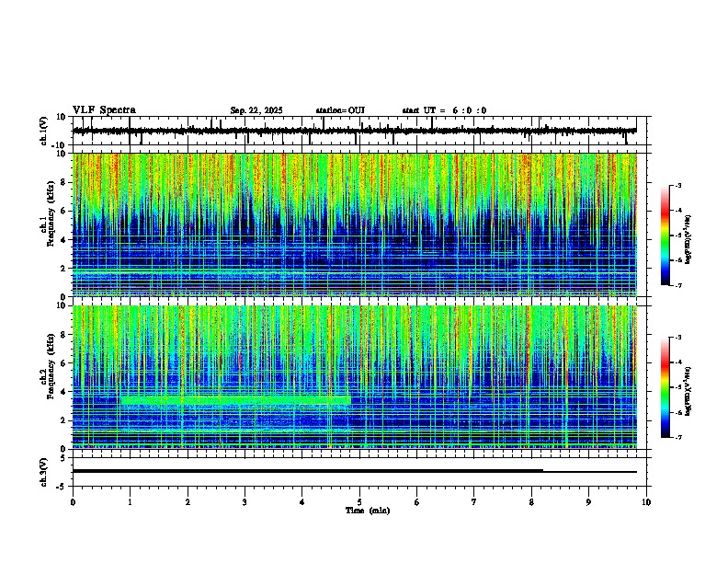Click the "8" kHz tick on ch.1 frequency axis
The image size is (728, 563).
coord(64,182)
